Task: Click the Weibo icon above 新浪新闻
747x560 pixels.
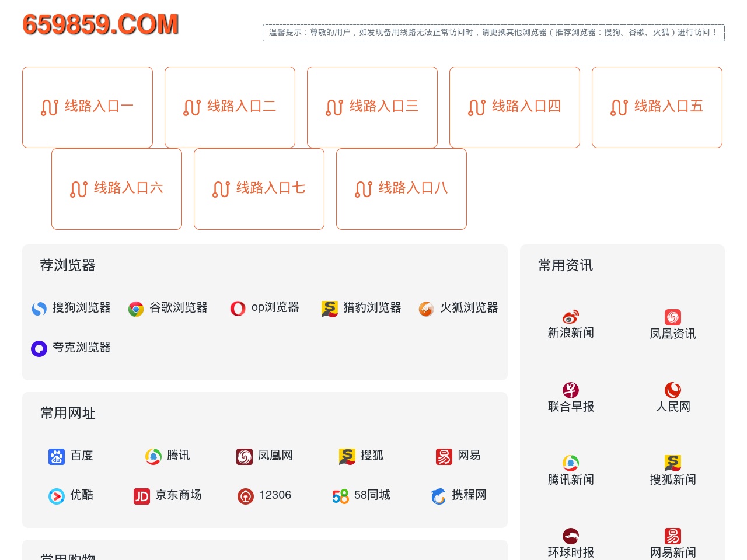Action: [571, 317]
